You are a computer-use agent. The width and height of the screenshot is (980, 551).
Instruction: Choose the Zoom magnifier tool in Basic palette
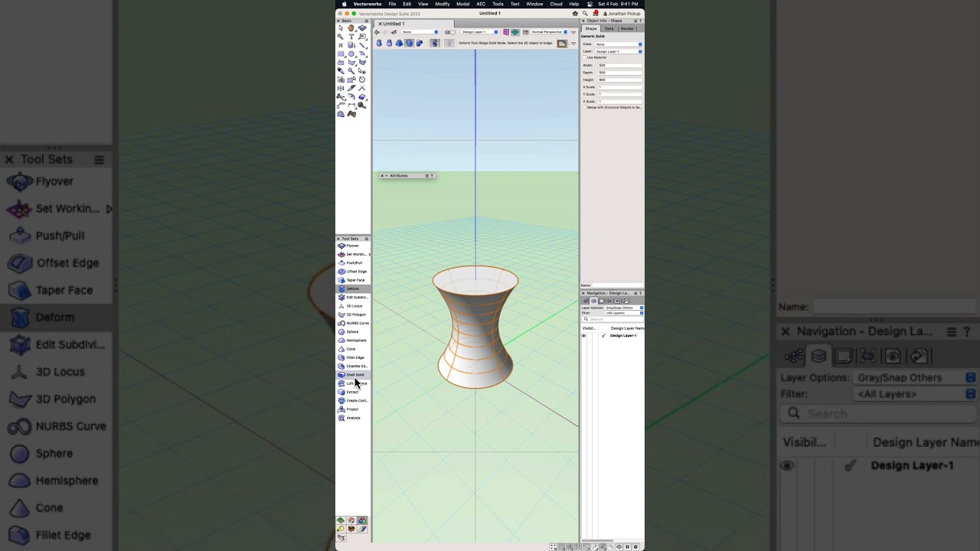(341, 37)
